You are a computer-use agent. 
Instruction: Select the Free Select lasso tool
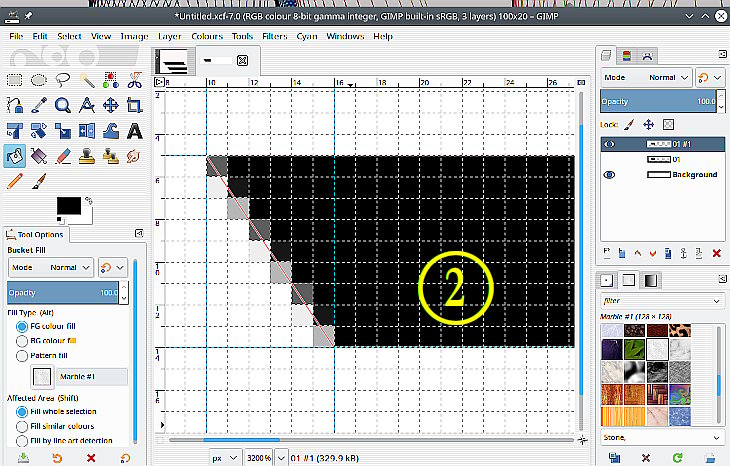tap(63, 80)
